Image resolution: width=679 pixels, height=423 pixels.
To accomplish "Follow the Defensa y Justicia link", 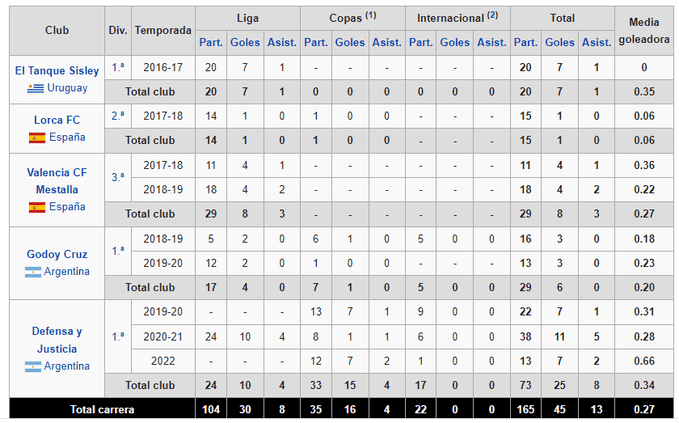I will (57, 340).
